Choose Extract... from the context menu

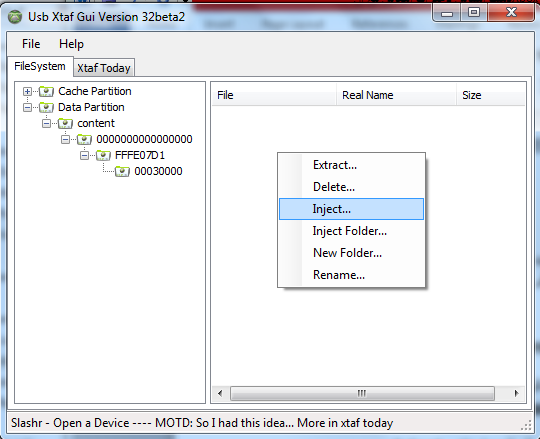pyautogui.click(x=351, y=165)
